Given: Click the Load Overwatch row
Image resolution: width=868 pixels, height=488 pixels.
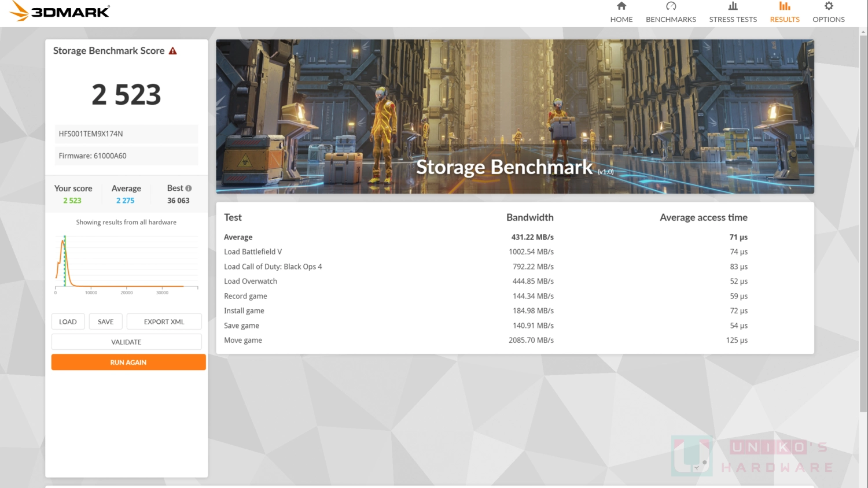Looking at the screenshot, I should point(486,281).
